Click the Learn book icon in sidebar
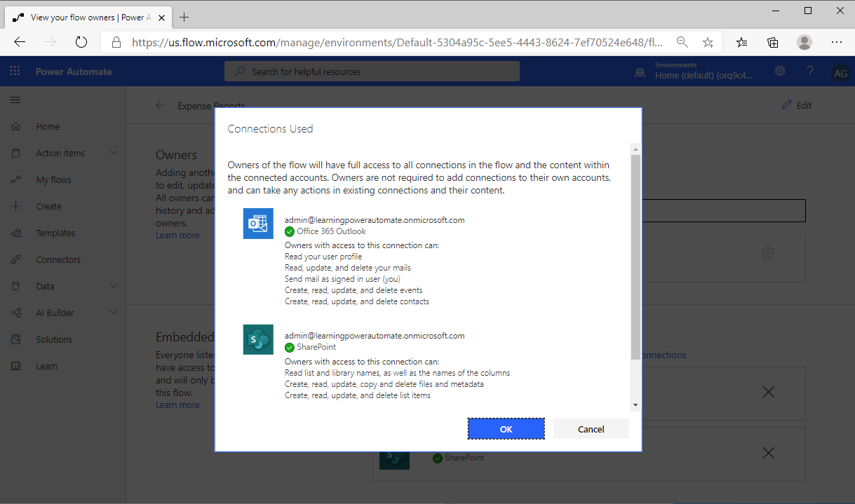Image resolution: width=855 pixels, height=504 pixels. (15, 366)
